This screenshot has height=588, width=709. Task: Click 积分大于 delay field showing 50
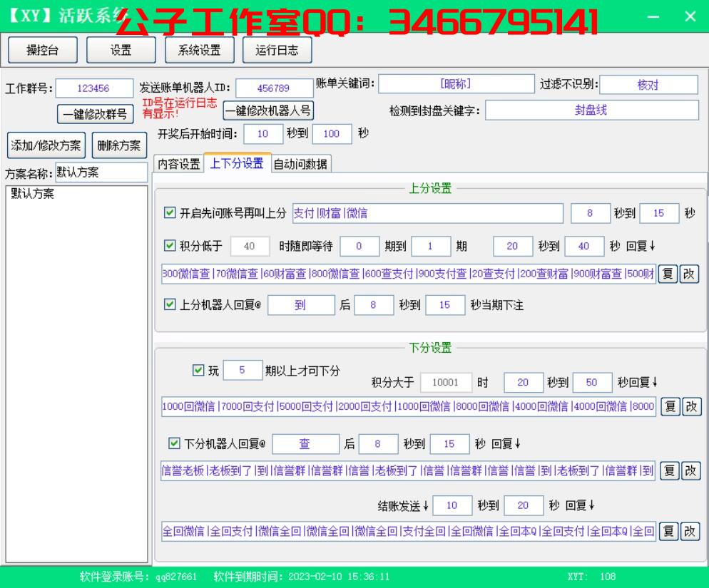click(x=592, y=382)
